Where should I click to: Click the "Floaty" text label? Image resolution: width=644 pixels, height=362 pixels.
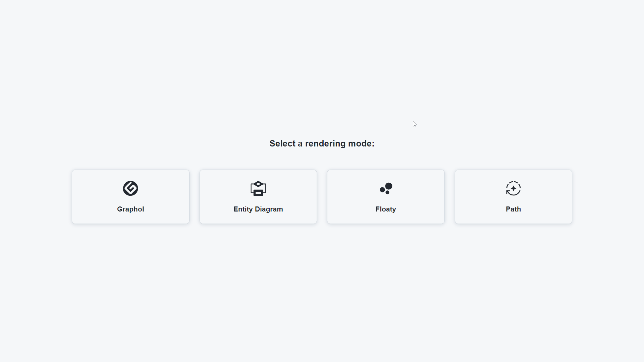tap(386, 209)
